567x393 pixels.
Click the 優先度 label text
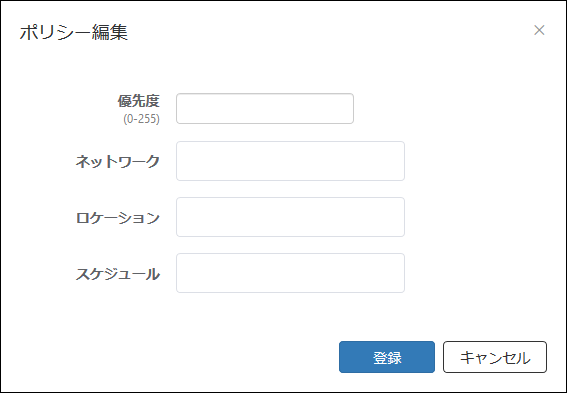(138, 101)
